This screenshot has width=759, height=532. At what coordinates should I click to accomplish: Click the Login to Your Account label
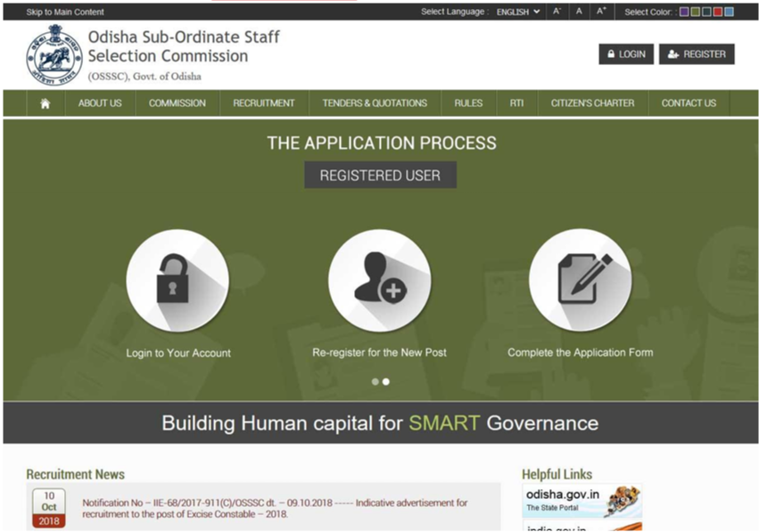pyautogui.click(x=178, y=353)
